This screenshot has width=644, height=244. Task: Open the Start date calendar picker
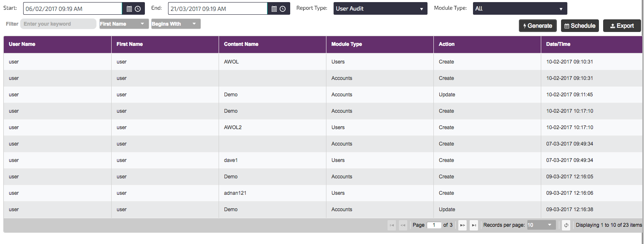(x=129, y=9)
